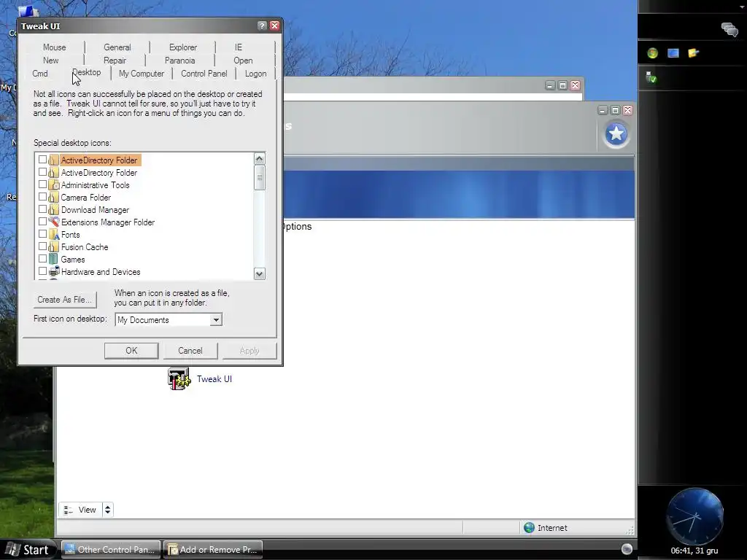
Task: Enable the Administrative Tools checkbox
Action: [42, 184]
